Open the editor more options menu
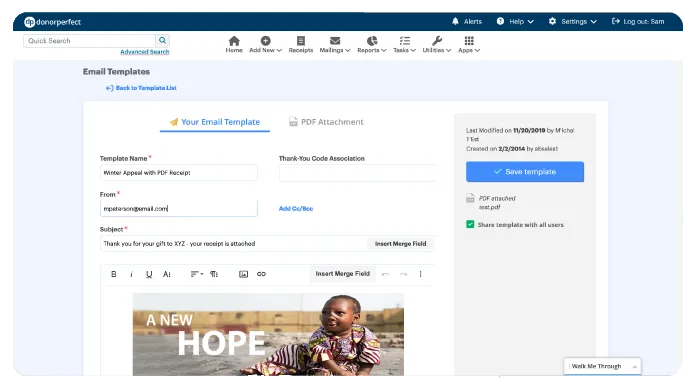Image resolution: width=695 pixels, height=388 pixels. (420, 274)
